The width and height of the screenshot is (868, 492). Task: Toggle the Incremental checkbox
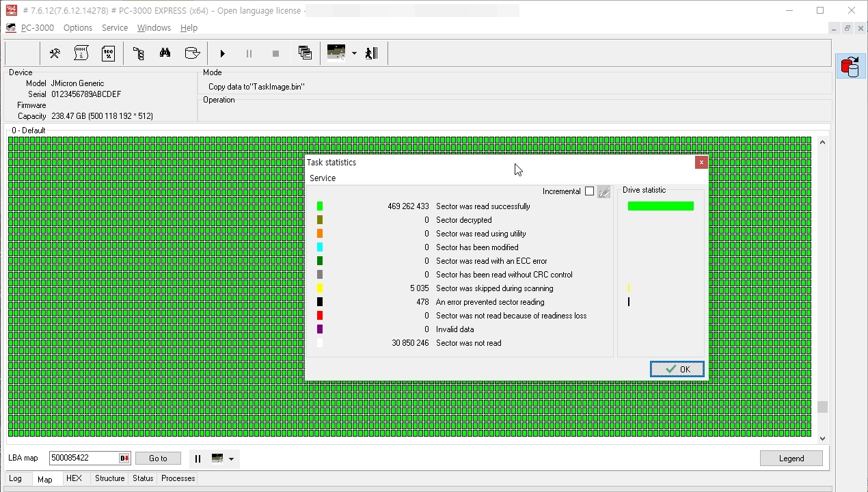pos(589,191)
